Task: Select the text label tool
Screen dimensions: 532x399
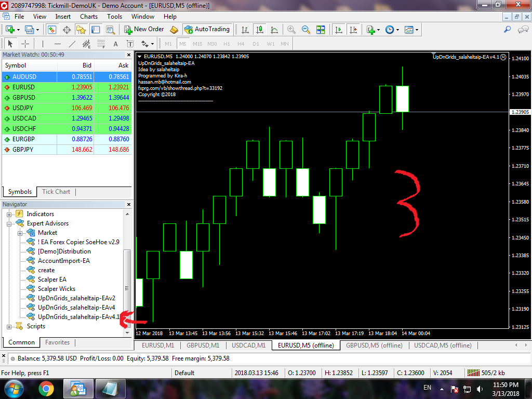Action: click(x=130, y=44)
